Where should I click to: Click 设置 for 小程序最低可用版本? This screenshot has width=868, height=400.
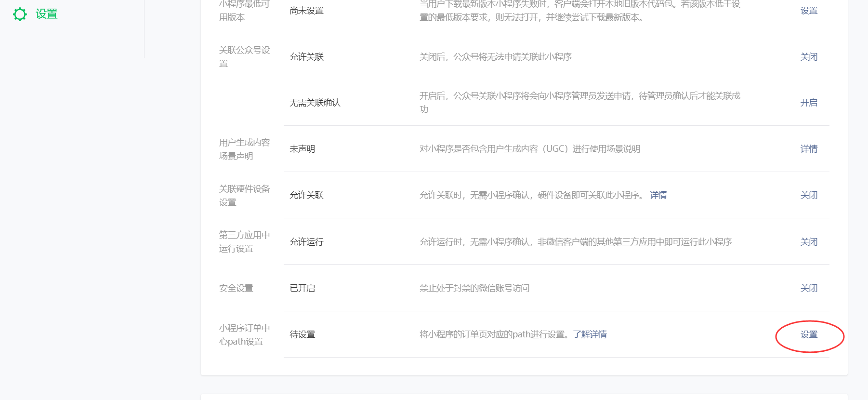[x=809, y=11]
